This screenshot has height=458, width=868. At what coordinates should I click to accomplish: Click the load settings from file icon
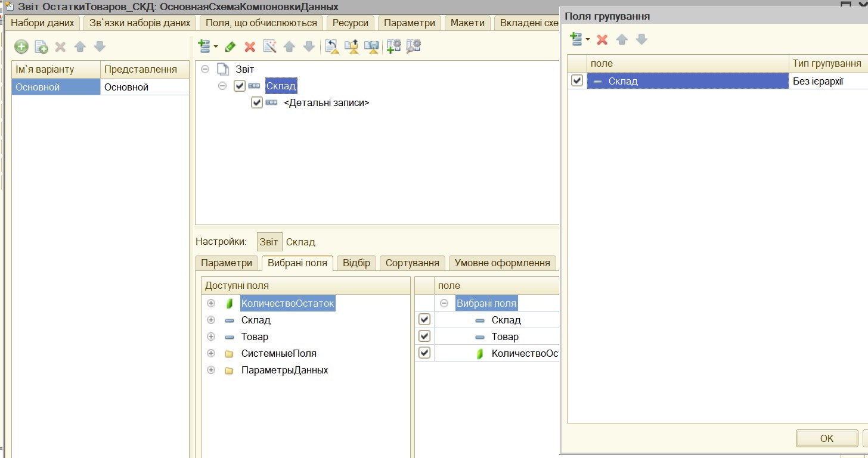pos(352,46)
